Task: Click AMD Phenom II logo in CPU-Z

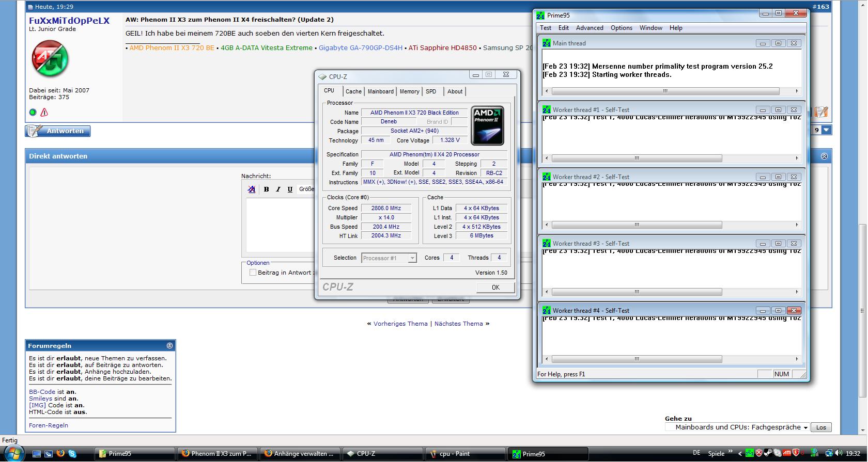Action: [x=488, y=125]
